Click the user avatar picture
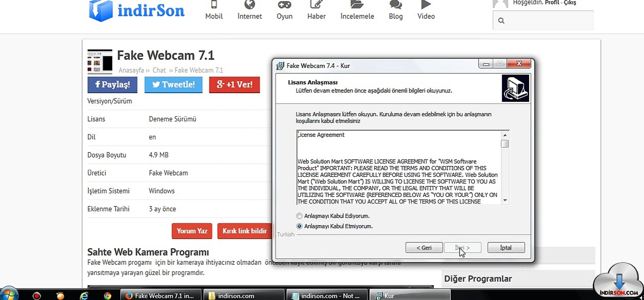Screen dimensions: 644x300 500,4
